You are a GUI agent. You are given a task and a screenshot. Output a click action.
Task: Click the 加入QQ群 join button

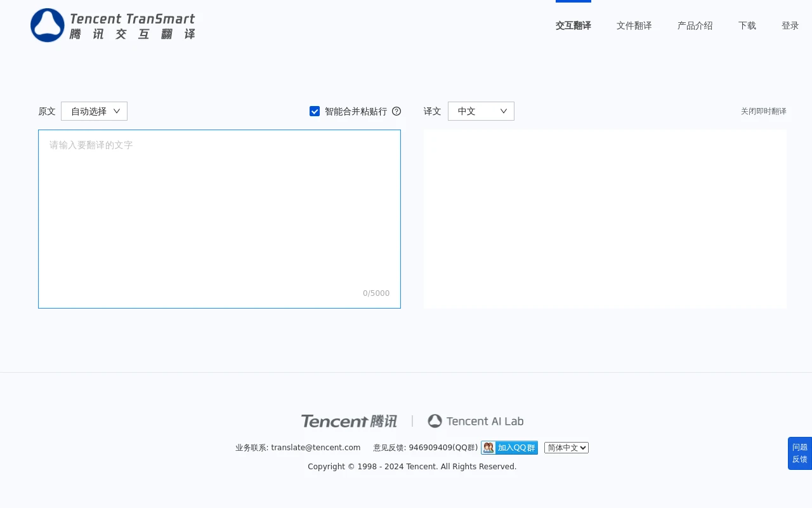(x=516, y=447)
